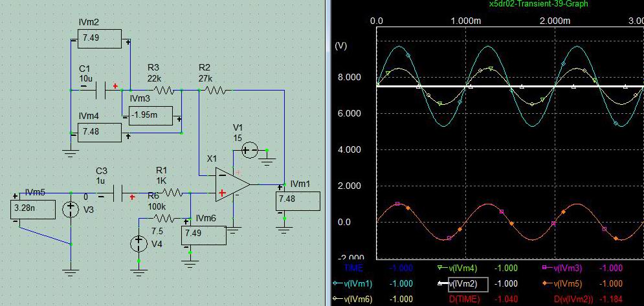Click the (V) axis unit label
The height and width of the screenshot is (306, 644).
341,46
